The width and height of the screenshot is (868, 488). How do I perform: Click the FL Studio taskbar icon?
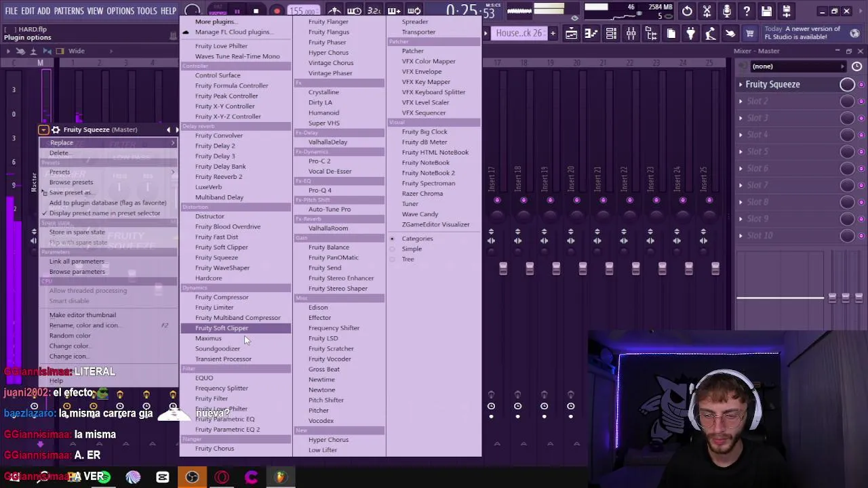pyautogui.click(x=280, y=477)
